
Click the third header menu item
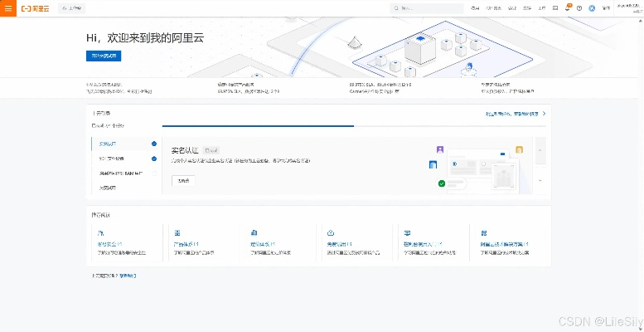tap(511, 8)
